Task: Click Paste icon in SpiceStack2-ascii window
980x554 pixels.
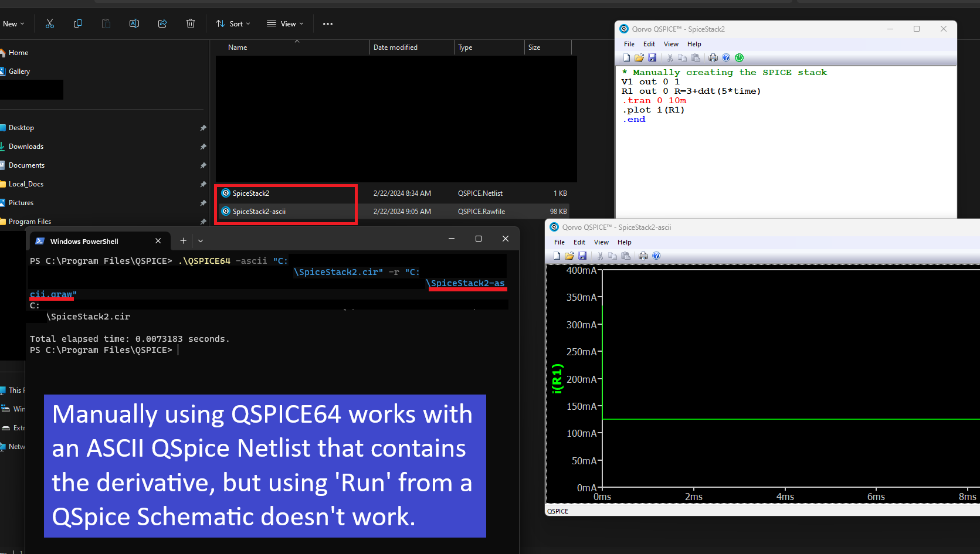Action: pos(626,256)
